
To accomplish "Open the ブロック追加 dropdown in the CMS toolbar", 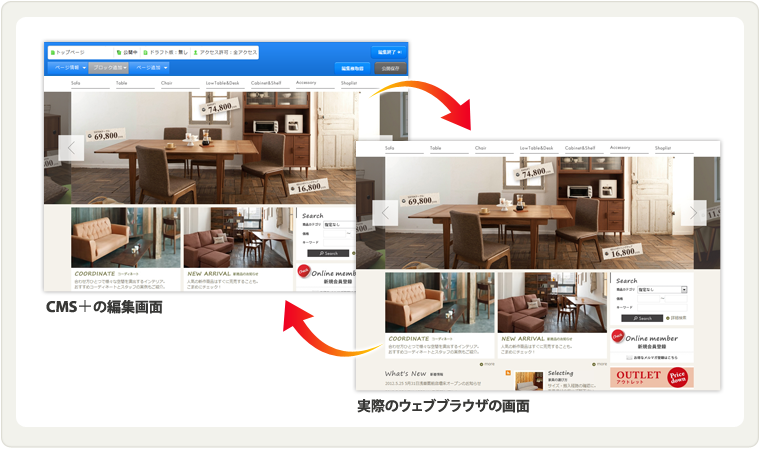I will point(109,68).
